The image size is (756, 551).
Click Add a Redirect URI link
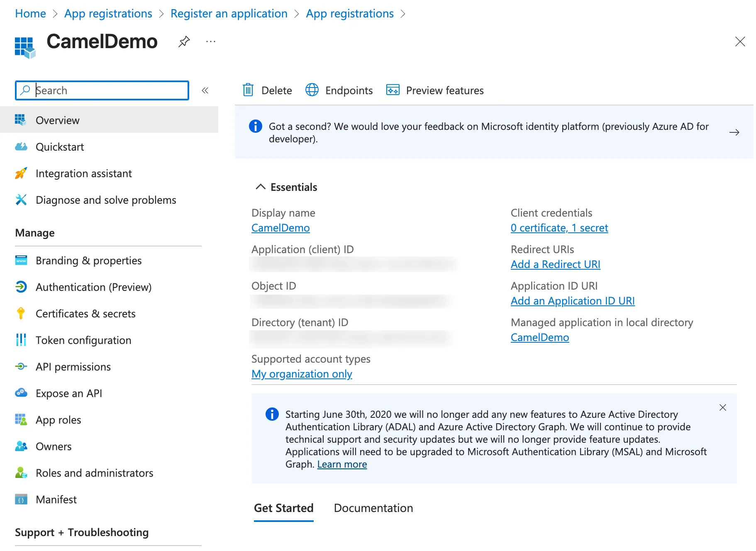(x=555, y=264)
